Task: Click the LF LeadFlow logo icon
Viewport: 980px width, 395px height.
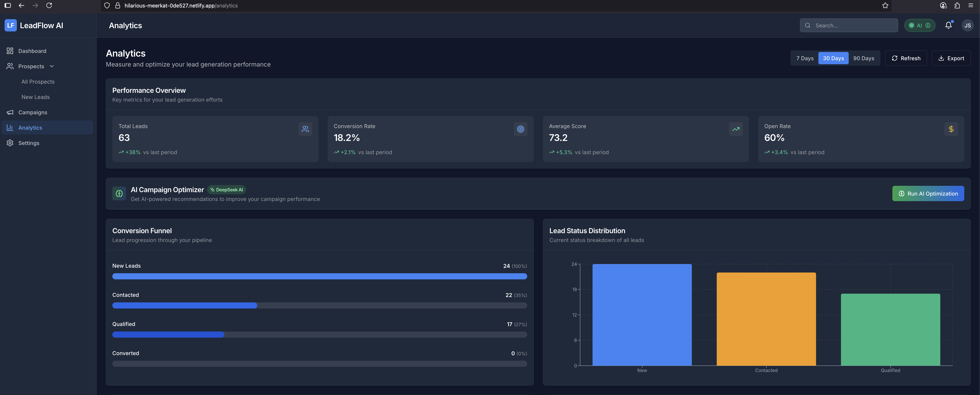Action: point(11,25)
